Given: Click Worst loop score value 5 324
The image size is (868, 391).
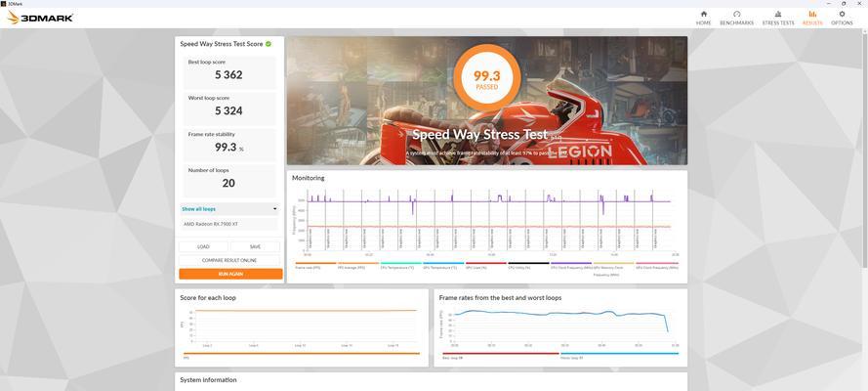Looking at the screenshot, I should pyautogui.click(x=228, y=110).
